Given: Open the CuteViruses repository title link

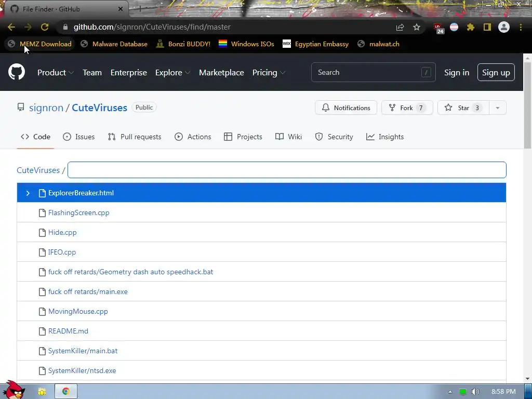Looking at the screenshot, I should point(99,108).
